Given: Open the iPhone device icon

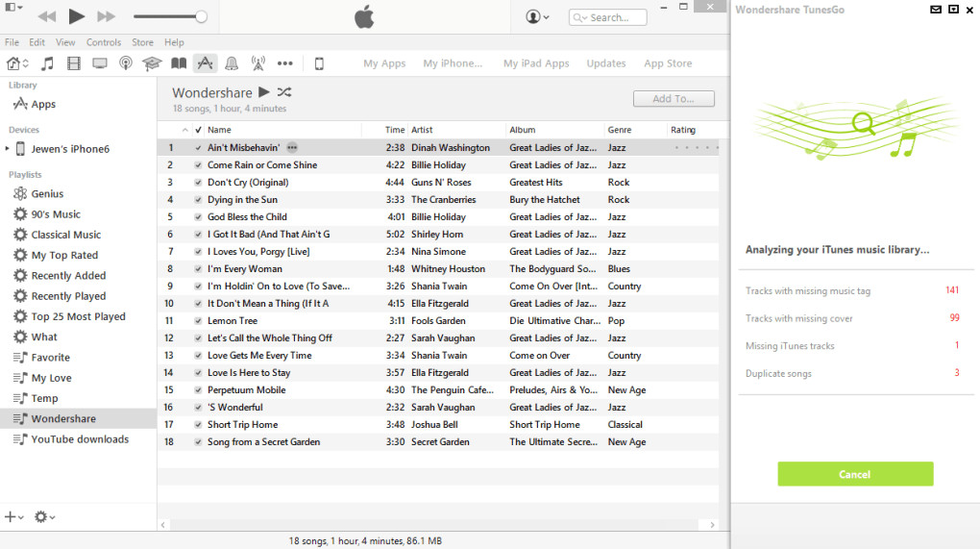Looking at the screenshot, I should point(319,63).
